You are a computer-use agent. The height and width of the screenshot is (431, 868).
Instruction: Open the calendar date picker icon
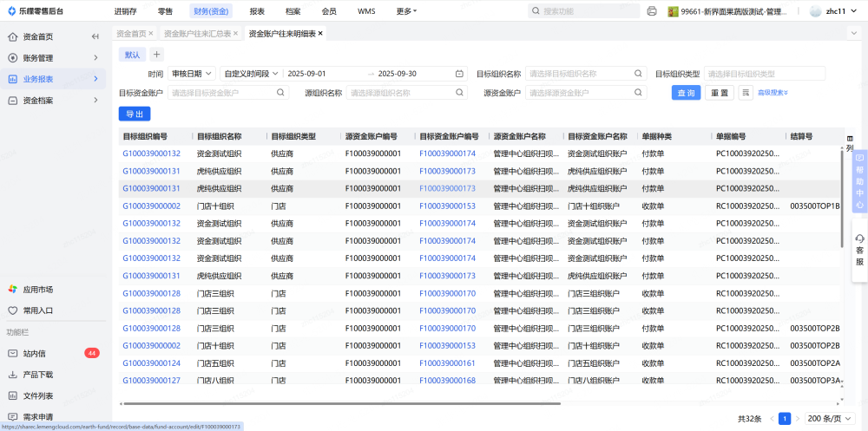tap(460, 74)
